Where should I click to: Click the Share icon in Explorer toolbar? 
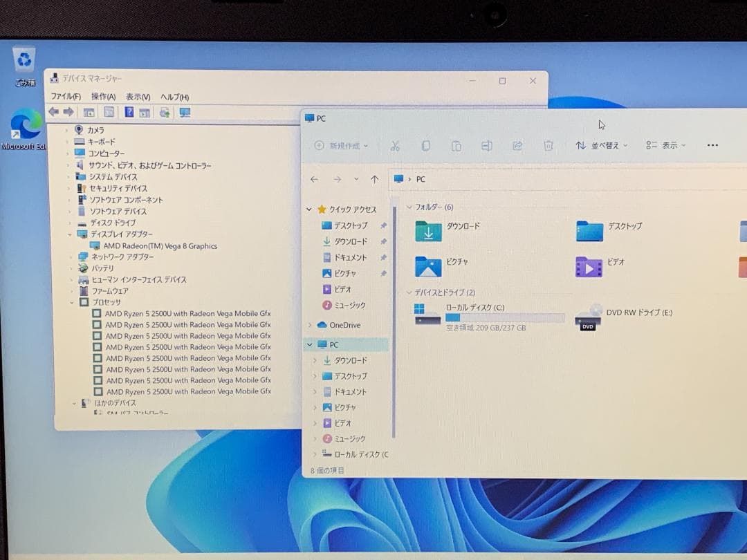(517, 146)
